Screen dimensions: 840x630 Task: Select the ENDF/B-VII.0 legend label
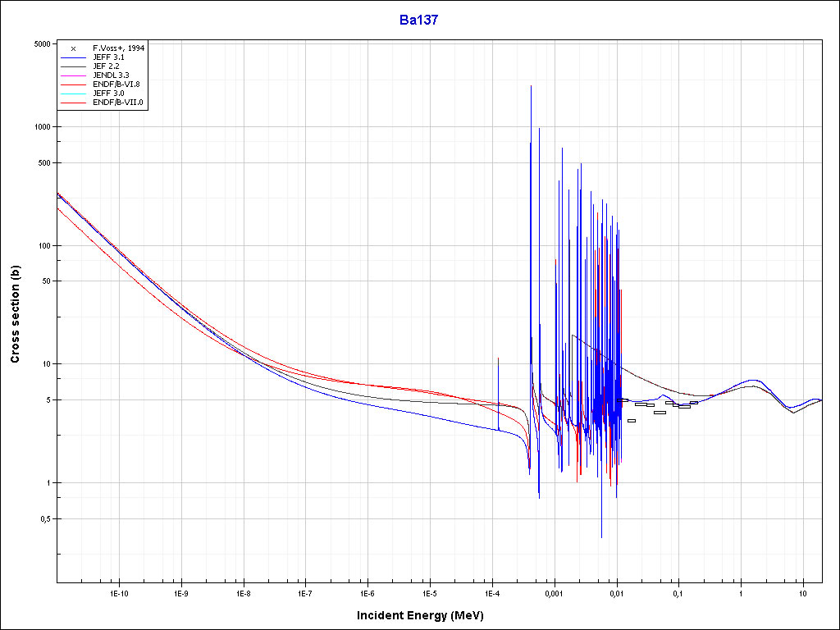[117, 103]
